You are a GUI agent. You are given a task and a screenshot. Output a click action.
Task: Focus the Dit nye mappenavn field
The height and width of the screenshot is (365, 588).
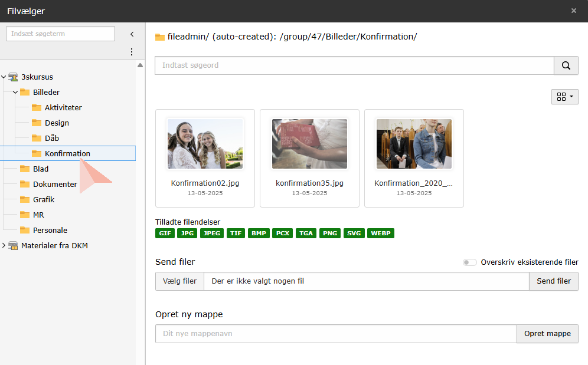[x=336, y=334]
